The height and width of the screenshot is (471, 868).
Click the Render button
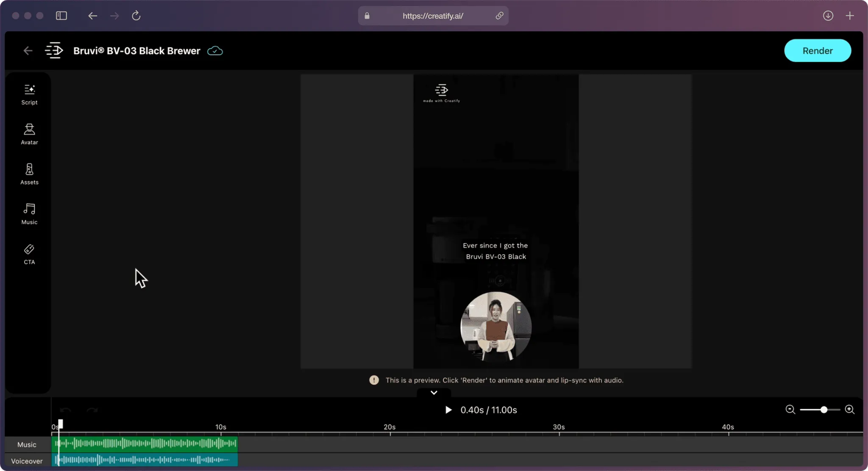click(817, 51)
